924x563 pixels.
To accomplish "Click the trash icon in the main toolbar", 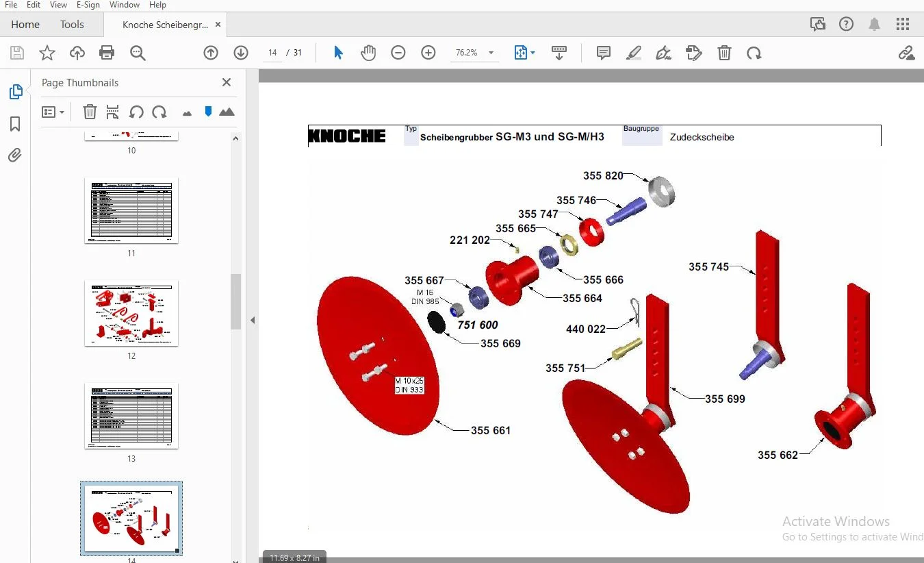I will (x=724, y=53).
